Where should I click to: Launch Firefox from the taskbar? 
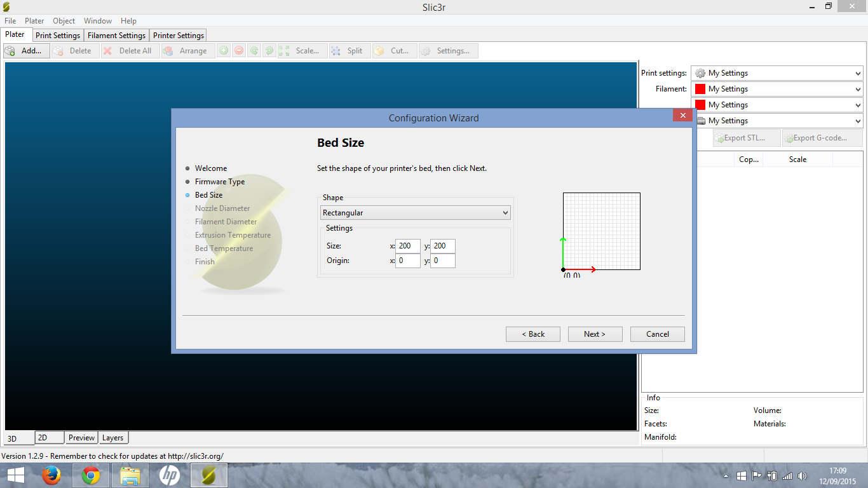51,475
